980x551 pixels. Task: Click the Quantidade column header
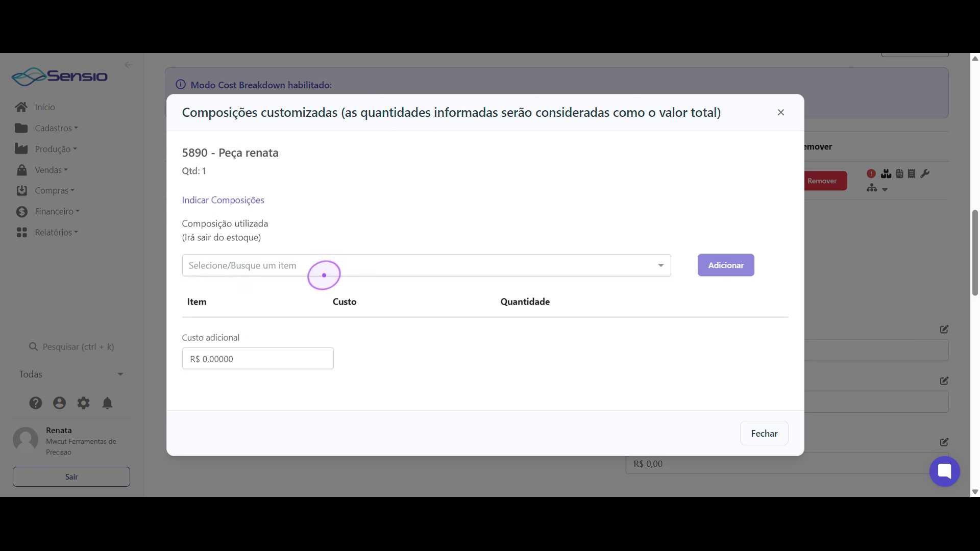[525, 302]
